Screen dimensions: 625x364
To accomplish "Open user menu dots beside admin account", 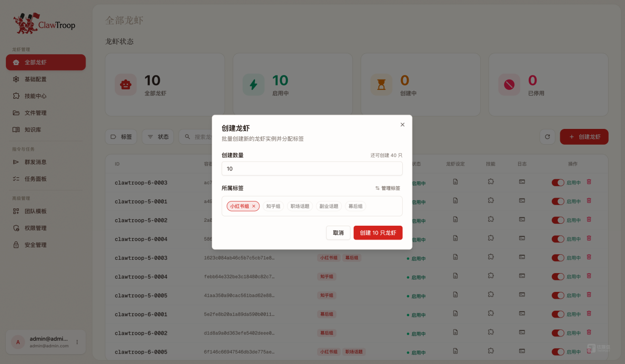I will [77, 342].
